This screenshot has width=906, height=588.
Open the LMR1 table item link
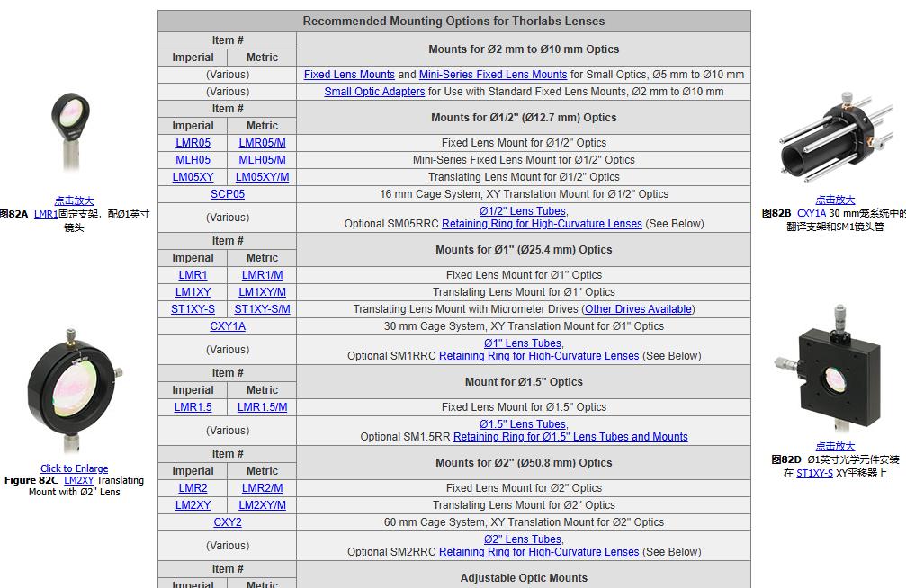point(193,275)
